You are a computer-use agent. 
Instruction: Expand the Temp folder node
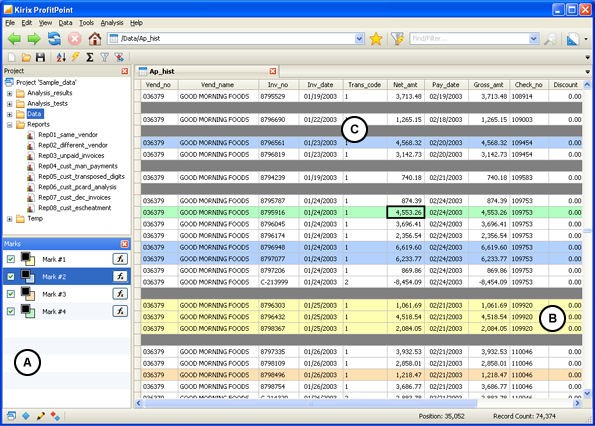tap(9, 219)
